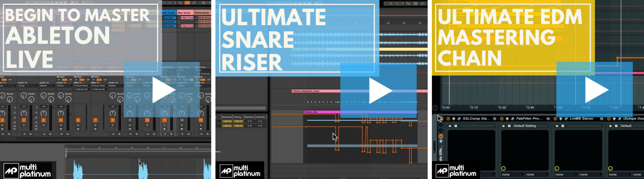Click the save preset icon on SSLComp

pyautogui.click(x=456, y=126)
